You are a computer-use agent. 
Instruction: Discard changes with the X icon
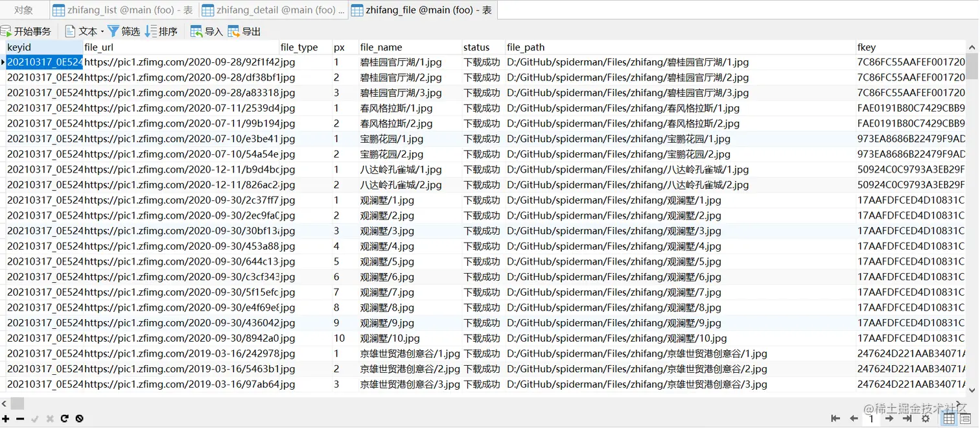click(x=50, y=419)
